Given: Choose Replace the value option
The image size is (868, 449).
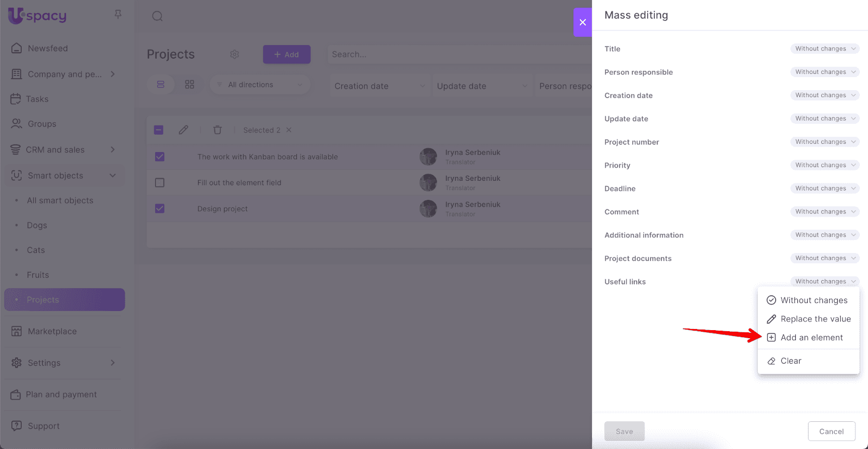Looking at the screenshot, I should (815, 319).
